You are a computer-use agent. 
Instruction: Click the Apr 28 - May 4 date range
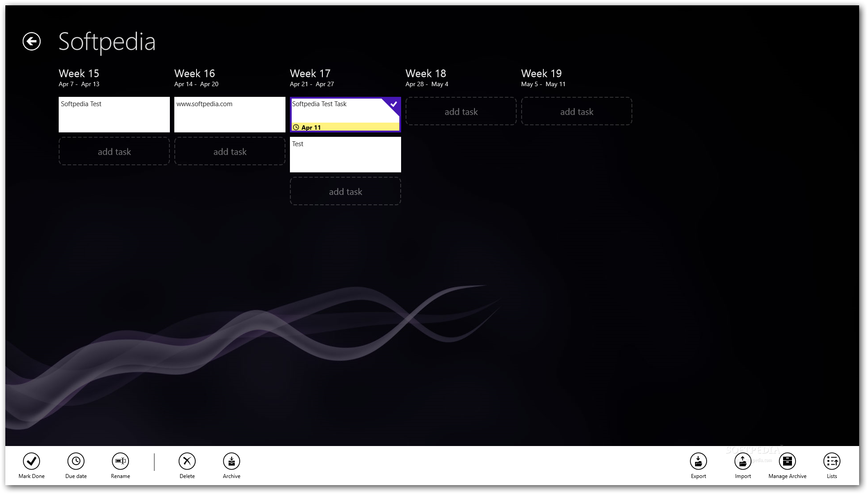[427, 84]
